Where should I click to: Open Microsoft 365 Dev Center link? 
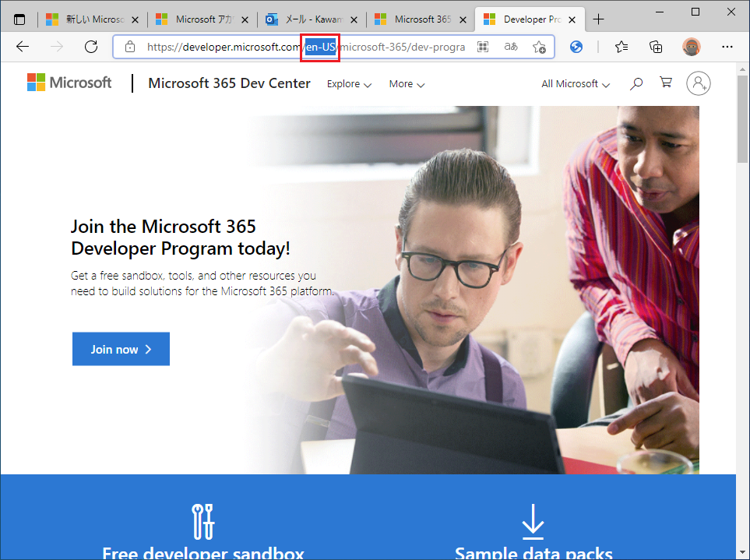[229, 83]
